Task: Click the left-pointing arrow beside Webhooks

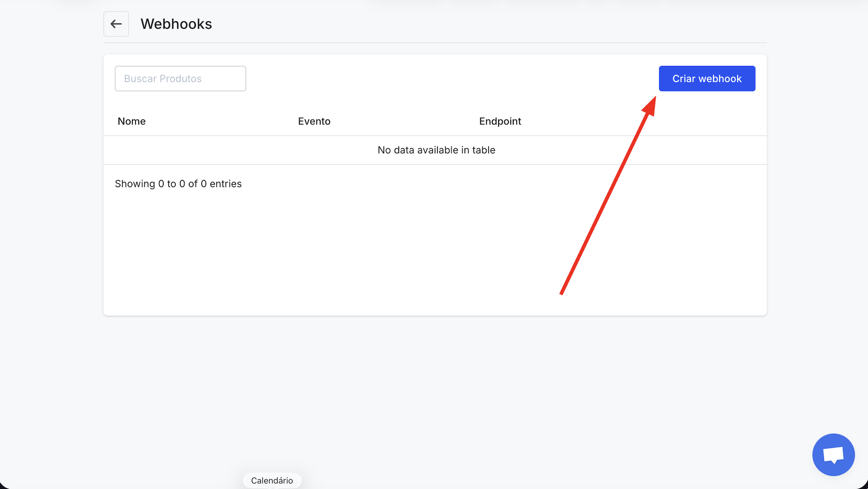Action: point(116,24)
